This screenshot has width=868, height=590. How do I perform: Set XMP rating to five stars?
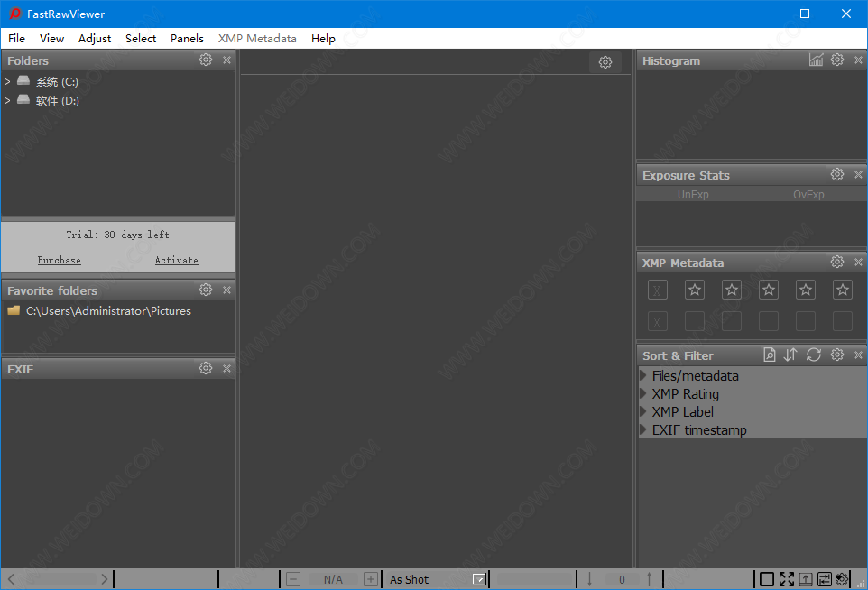(x=843, y=290)
